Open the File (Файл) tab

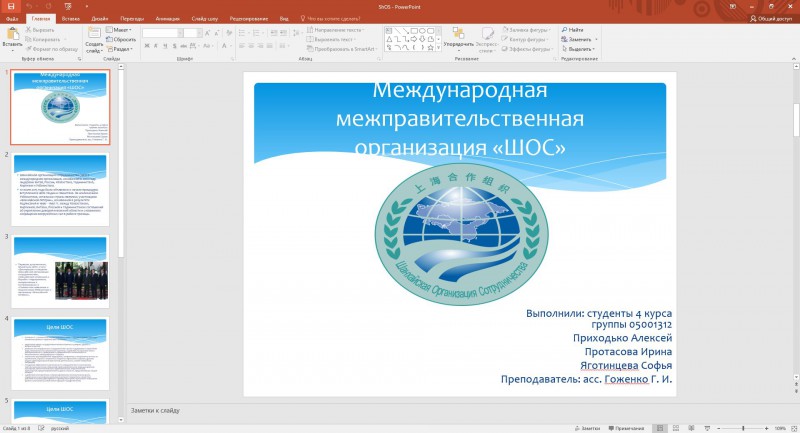pyautogui.click(x=12, y=18)
